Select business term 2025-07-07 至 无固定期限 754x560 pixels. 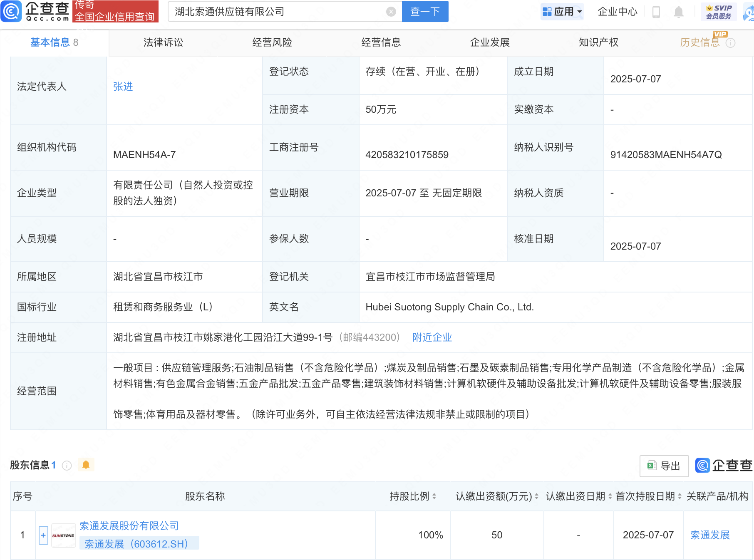click(x=424, y=193)
